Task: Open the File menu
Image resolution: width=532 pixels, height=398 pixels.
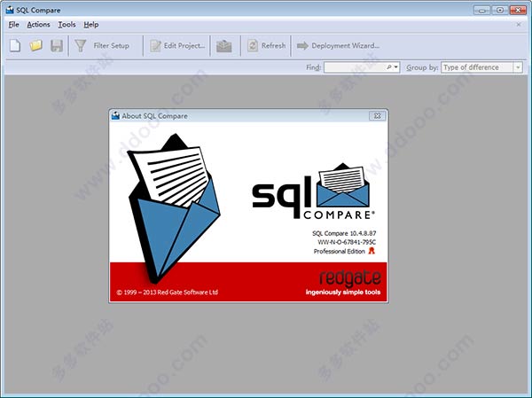Action: tap(14, 25)
